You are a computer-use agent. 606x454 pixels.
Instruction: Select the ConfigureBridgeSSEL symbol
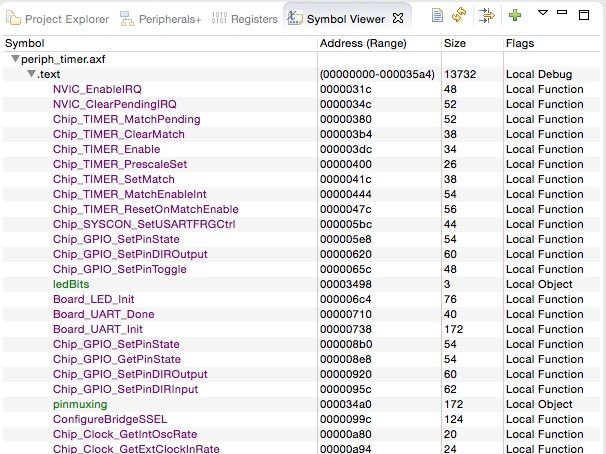(x=110, y=420)
